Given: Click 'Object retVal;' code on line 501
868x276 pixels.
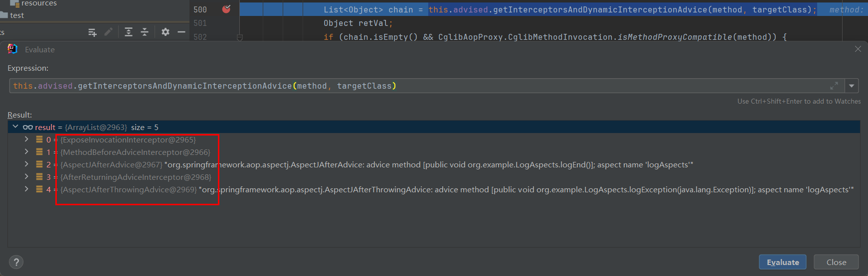Looking at the screenshot, I should (358, 23).
